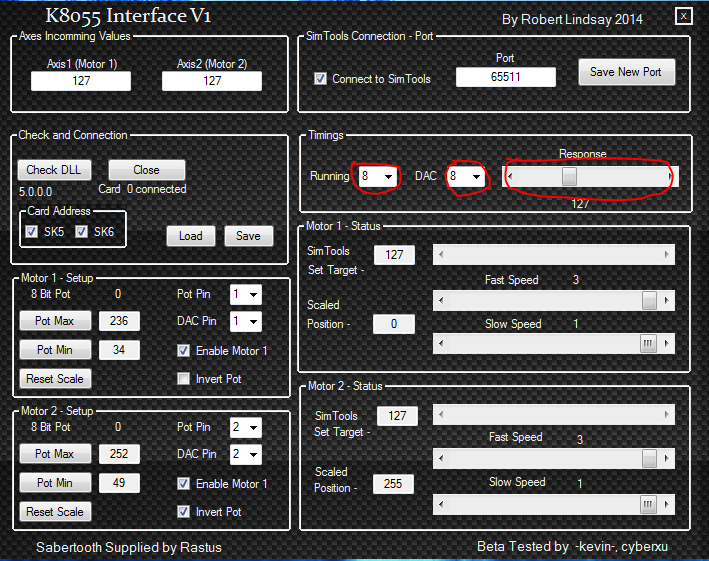Viewport: 709px width, 561px height.
Task: Click Motor 2 Fast Speed slider thumb
Action: pyautogui.click(x=649, y=458)
